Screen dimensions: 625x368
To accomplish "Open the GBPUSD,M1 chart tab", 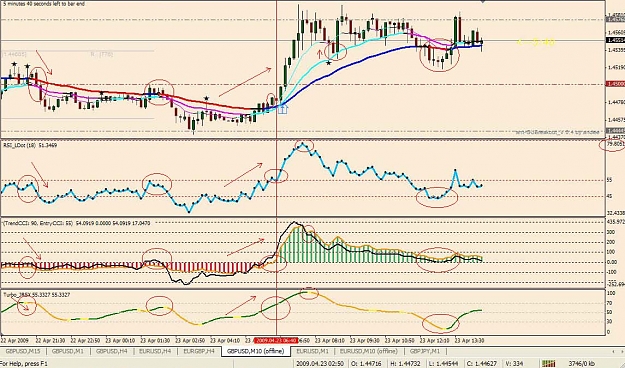I will click(x=69, y=351).
